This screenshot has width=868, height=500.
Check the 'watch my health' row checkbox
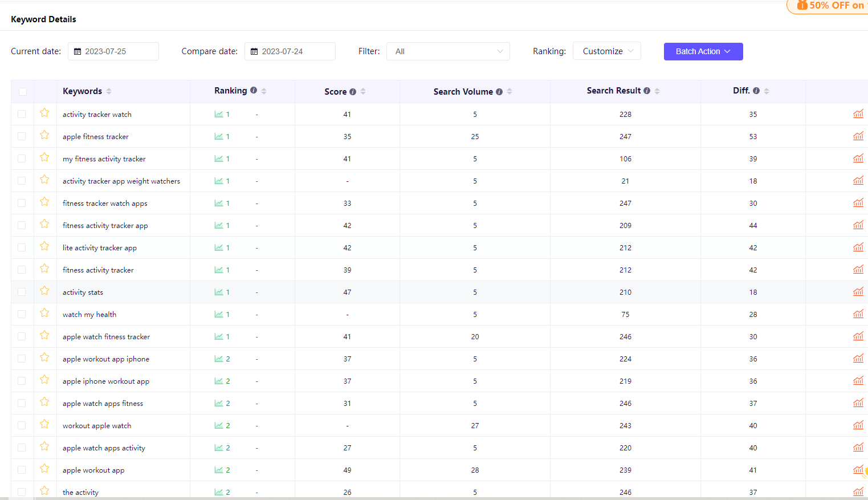tap(22, 314)
